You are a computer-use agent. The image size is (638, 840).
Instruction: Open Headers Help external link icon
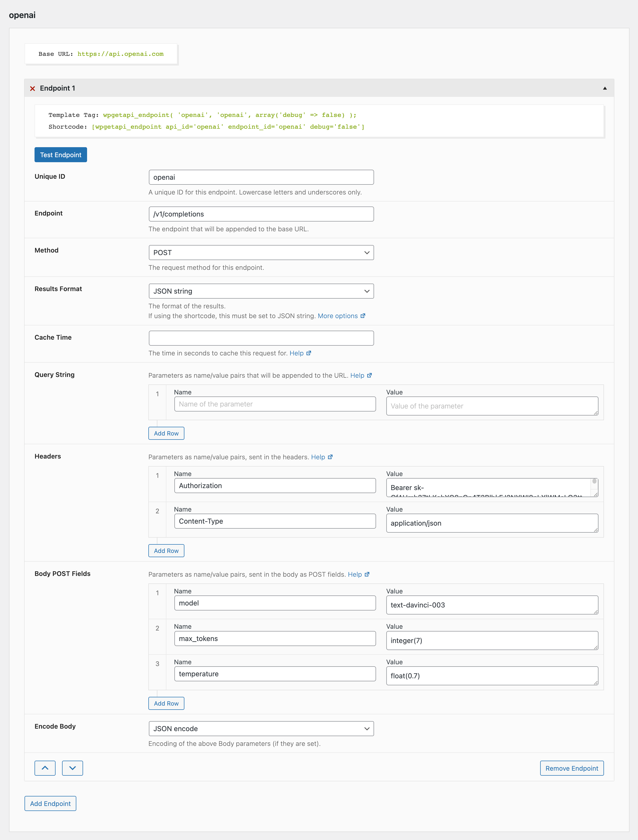point(330,457)
